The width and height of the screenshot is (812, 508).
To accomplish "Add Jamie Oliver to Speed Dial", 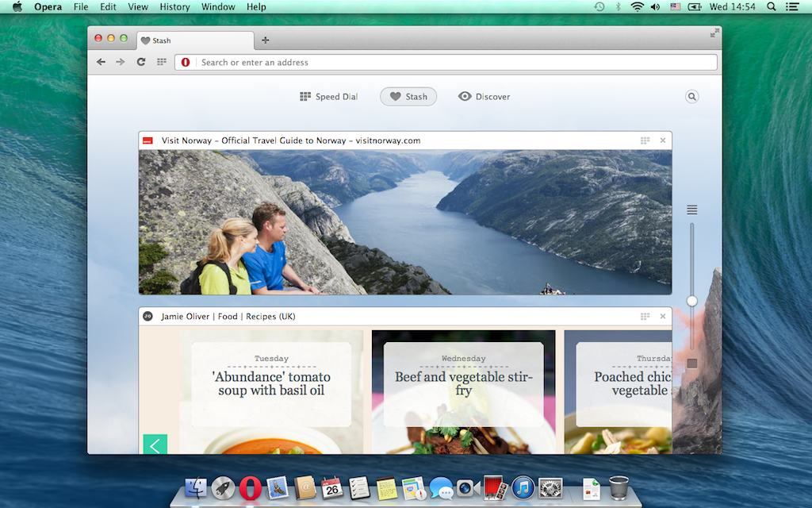I will tap(645, 317).
